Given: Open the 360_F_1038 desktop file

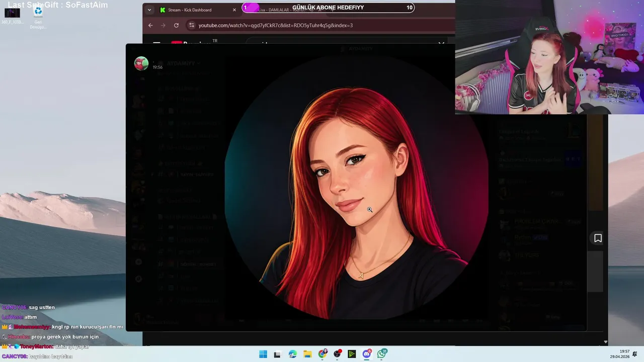Looking at the screenshot, I should (12, 16).
